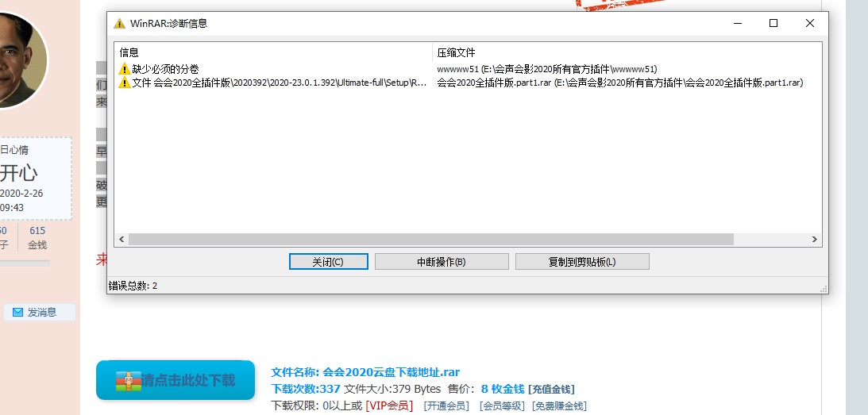The image size is (868, 415).
Task: Open the 会会2020云盘下载地址.rar file link
Action: pos(391,372)
